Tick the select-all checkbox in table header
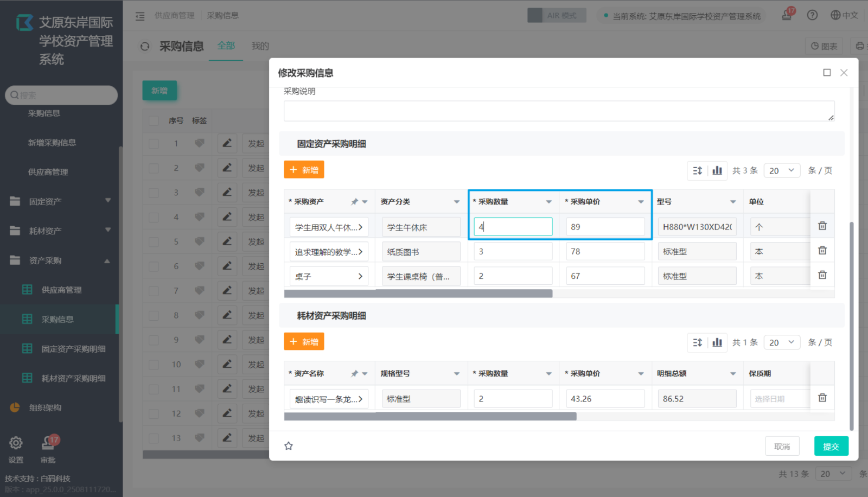Image resolution: width=868 pixels, height=497 pixels. (154, 120)
